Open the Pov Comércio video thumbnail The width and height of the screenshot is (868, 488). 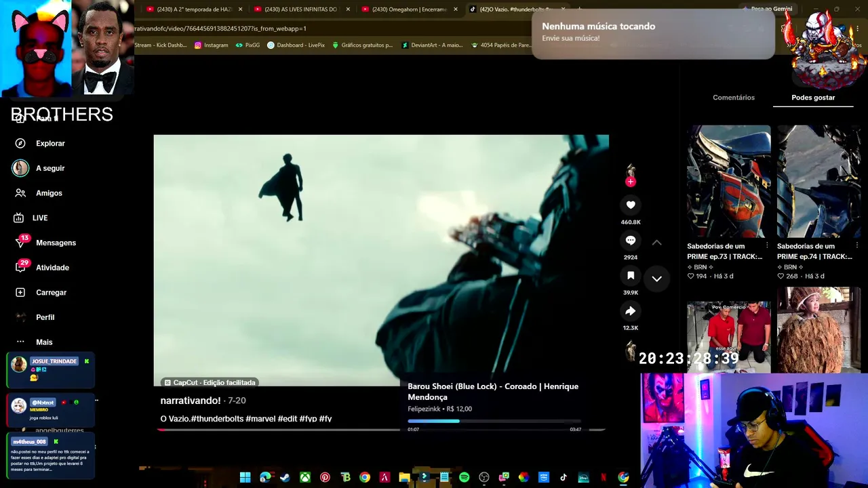coord(728,337)
